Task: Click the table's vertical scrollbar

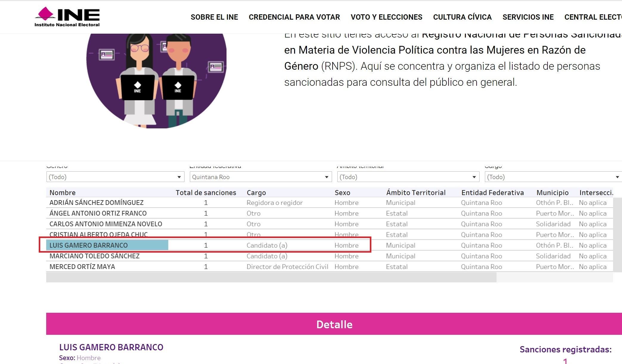Action: coord(618,235)
